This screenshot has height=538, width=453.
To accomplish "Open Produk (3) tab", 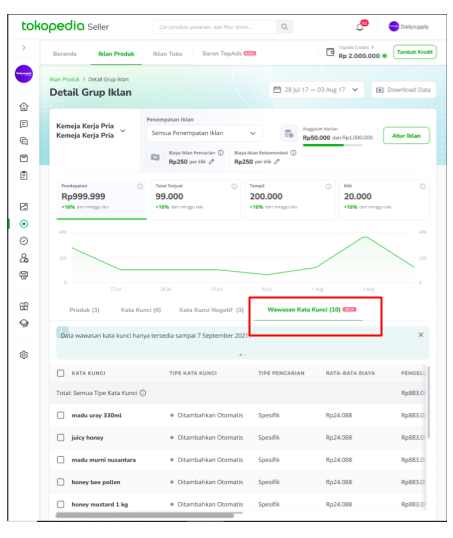I will (x=84, y=310).
